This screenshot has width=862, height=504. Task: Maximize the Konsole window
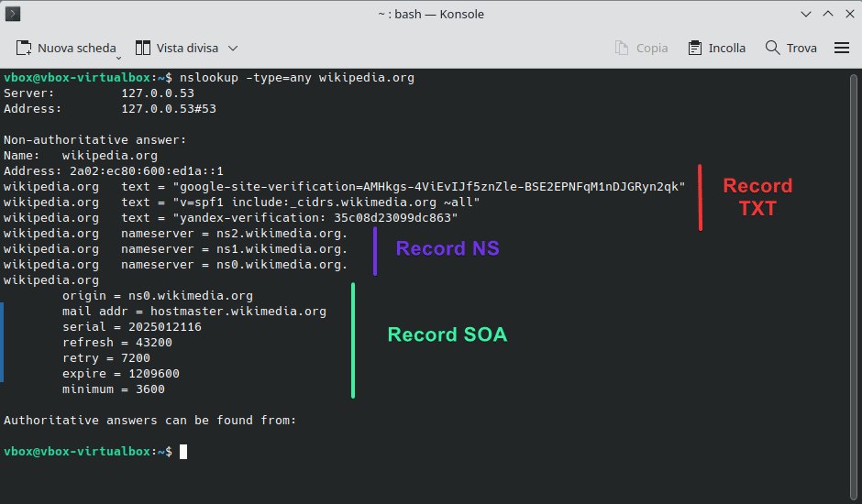pos(828,15)
